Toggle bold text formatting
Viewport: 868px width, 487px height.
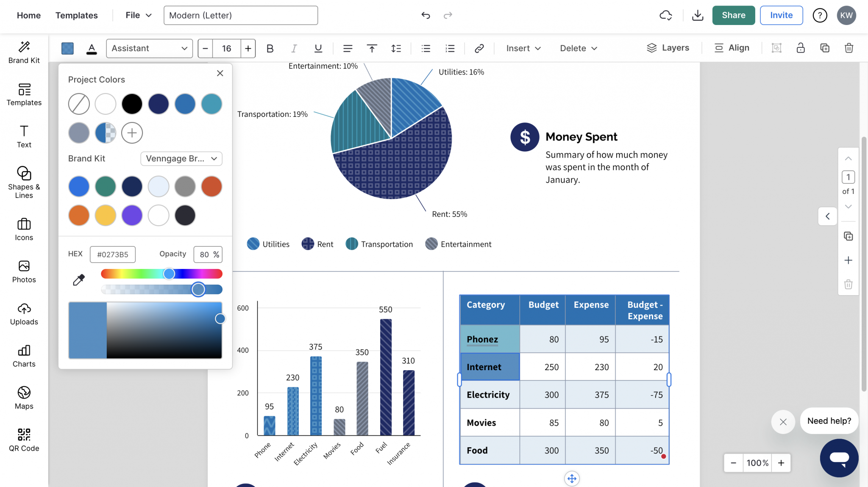click(270, 48)
